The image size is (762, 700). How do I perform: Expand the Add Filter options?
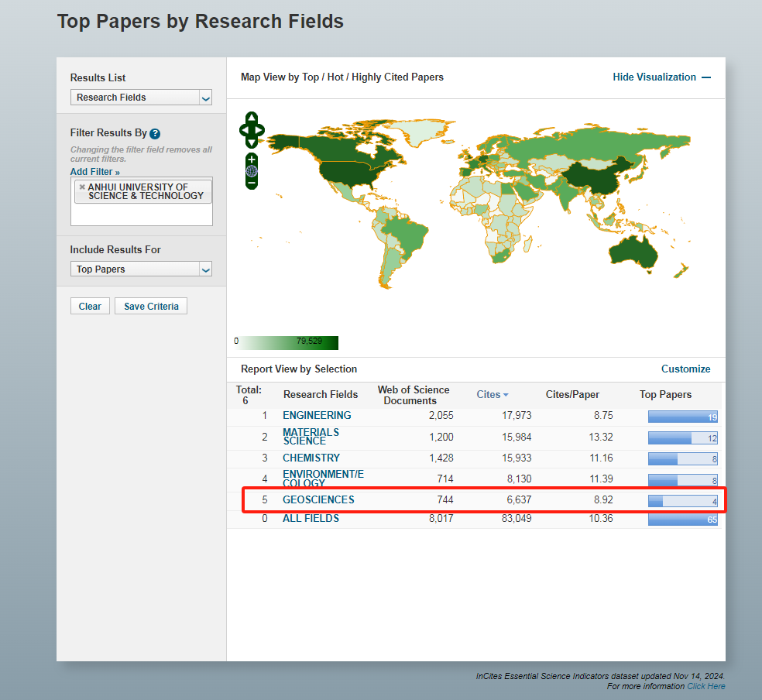tap(94, 172)
